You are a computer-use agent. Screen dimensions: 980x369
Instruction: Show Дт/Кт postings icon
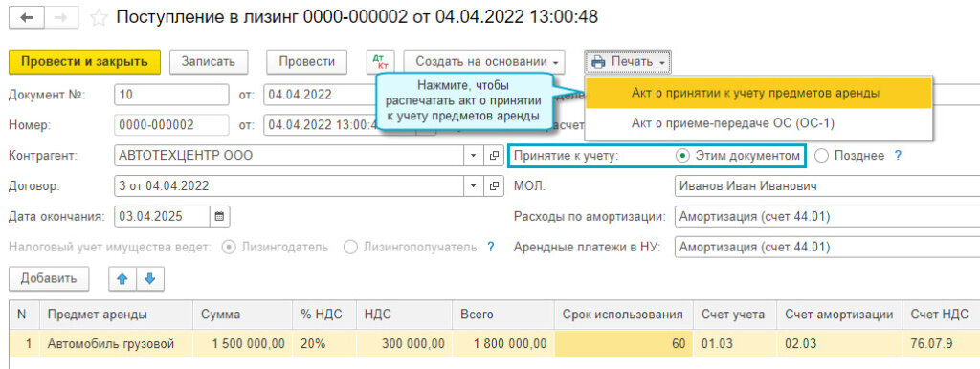tap(380, 62)
